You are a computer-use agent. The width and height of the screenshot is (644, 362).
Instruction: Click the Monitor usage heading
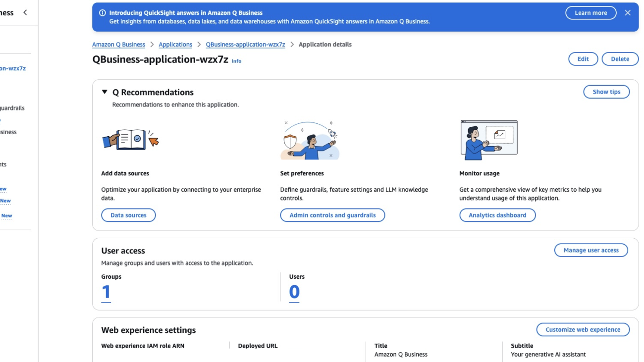pos(479,173)
